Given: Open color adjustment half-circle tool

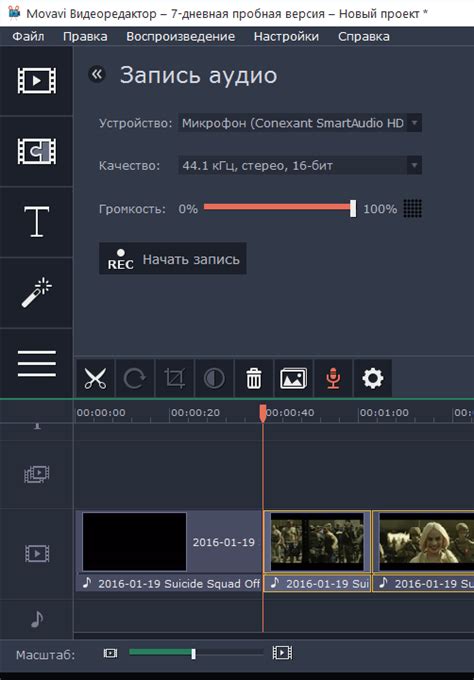Looking at the screenshot, I should [x=214, y=378].
